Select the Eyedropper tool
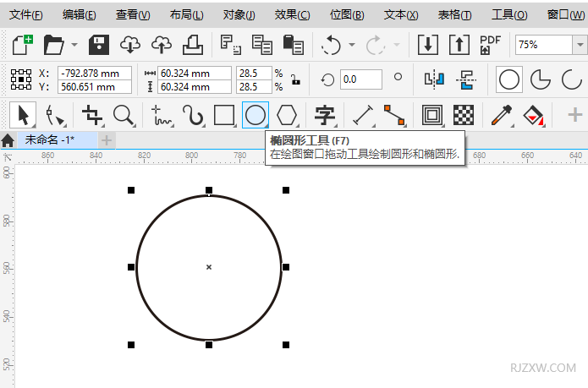588x388 pixels. point(503,114)
